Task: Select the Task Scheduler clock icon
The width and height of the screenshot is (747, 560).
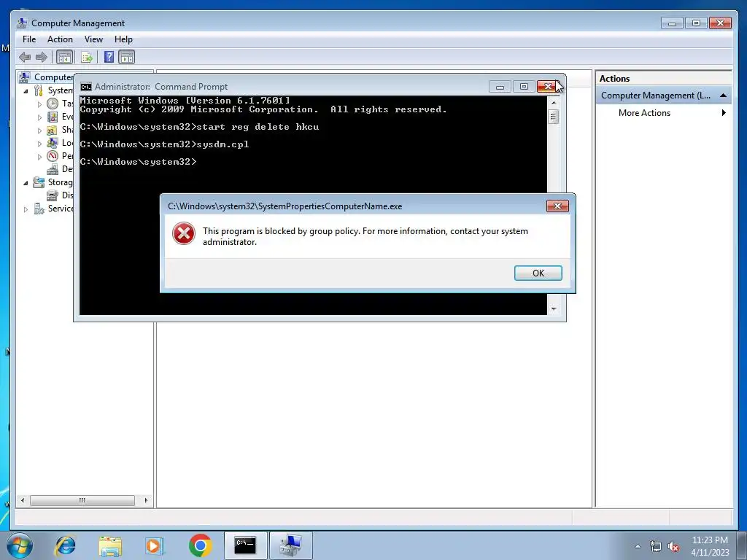Action: click(53, 104)
